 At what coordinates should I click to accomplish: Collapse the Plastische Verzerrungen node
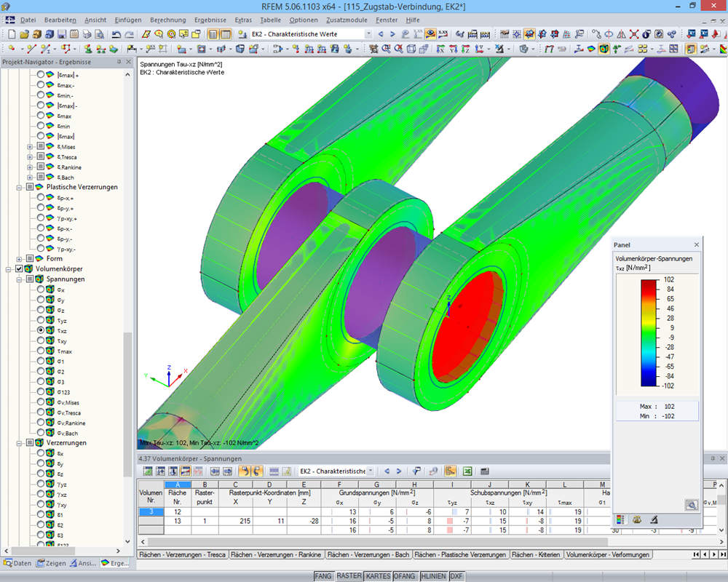(19, 188)
